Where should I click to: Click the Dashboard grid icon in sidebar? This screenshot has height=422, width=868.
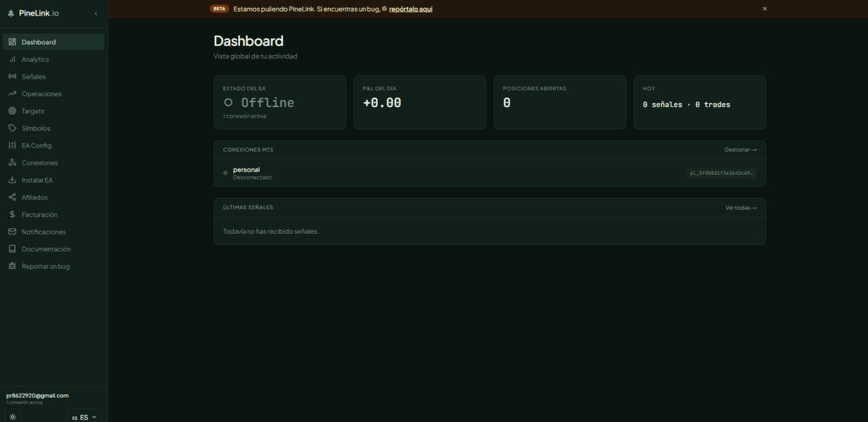click(12, 42)
